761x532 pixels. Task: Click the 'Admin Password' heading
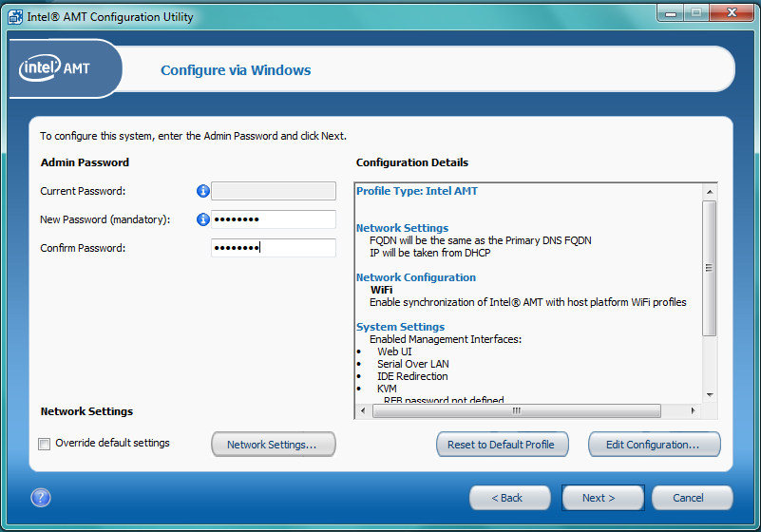click(85, 162)
